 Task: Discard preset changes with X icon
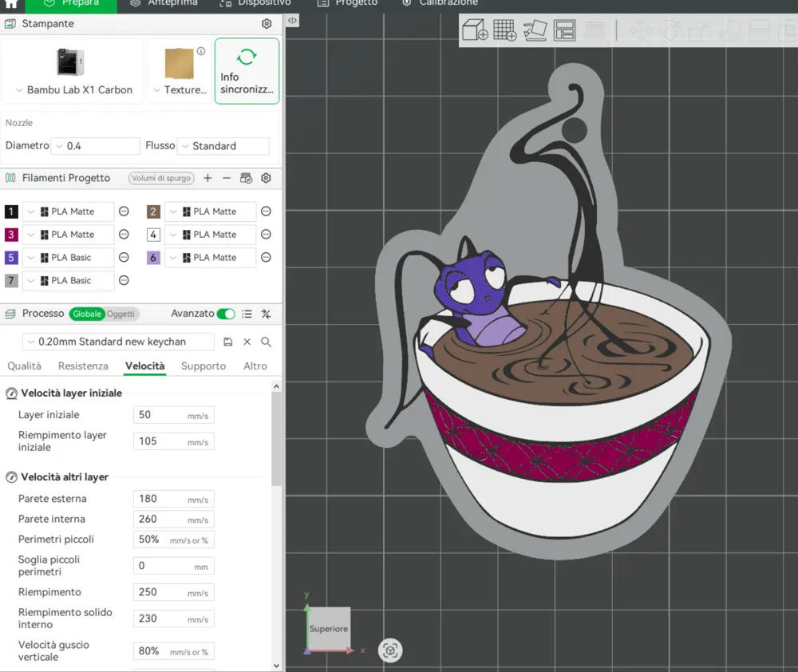(x=247, y=342)
